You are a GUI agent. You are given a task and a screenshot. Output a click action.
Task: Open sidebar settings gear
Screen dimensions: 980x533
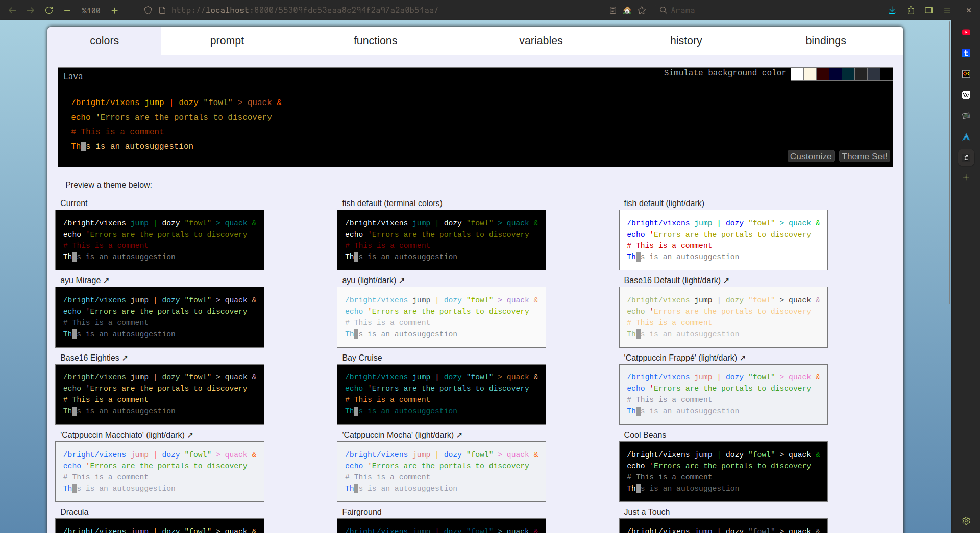point(966,521)
